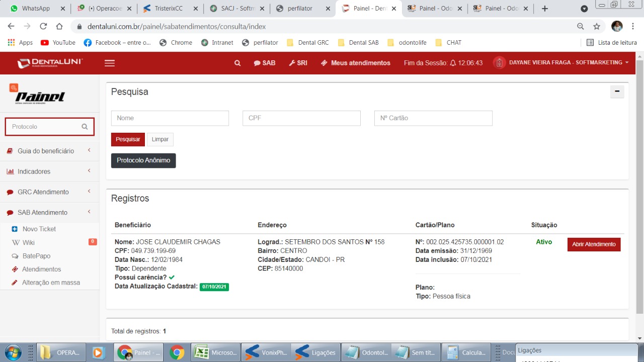The width and height of the screenshot is (644, 362).
Task: Go to Meus atendimentos in the navbar
Action: pos(355,63)
